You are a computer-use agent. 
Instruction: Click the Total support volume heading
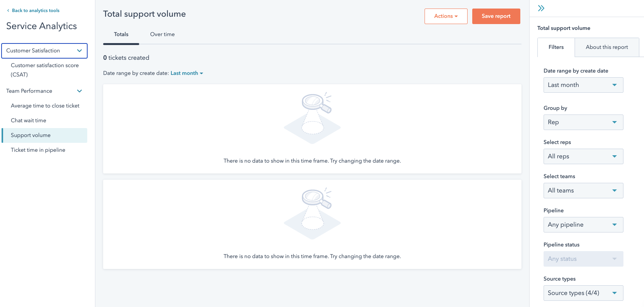pos(144,14)
